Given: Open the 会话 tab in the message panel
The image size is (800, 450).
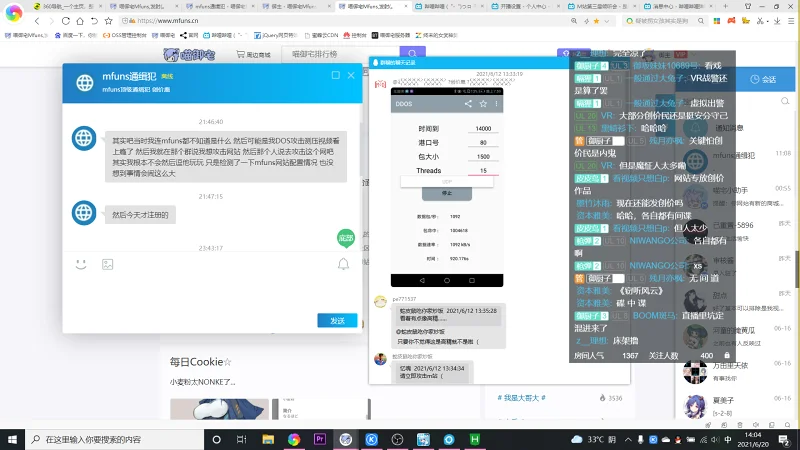Looking at the screenshot, I should coord(763,80).
